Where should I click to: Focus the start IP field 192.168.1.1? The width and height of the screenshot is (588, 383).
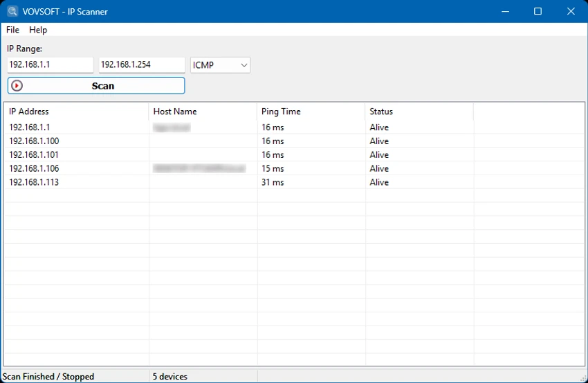50,65
